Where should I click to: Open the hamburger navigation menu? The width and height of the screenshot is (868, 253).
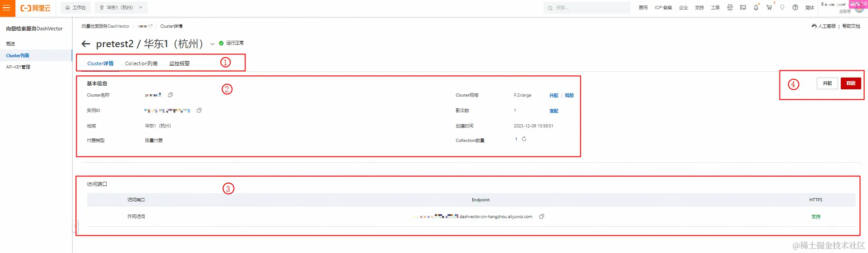click(6, 8)
